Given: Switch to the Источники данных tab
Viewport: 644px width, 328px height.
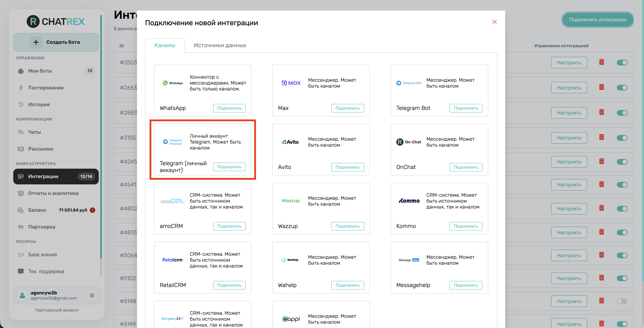Looking at the screenshot, I should tap(220, 45).
